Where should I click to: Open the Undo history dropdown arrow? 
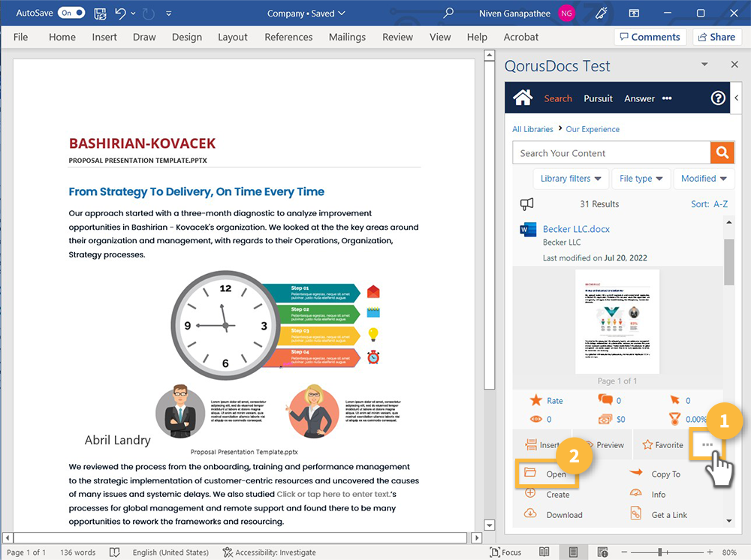[133, 14]
